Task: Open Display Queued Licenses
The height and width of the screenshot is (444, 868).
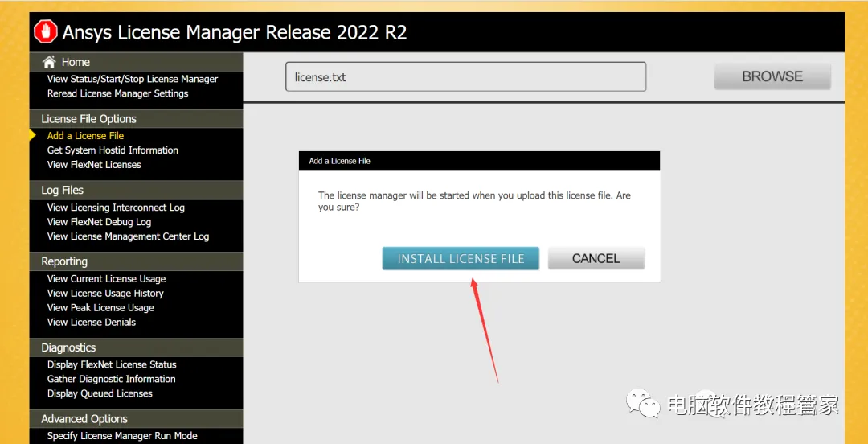Action: 100,393
